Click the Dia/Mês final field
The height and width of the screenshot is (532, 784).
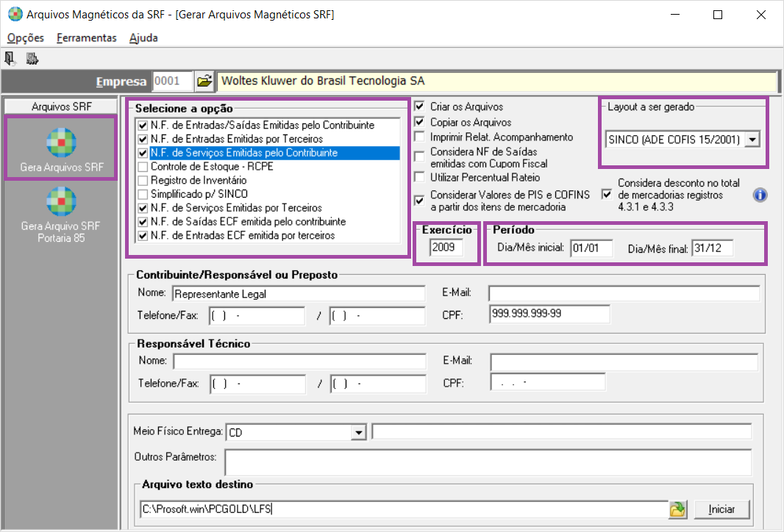tap(713, 248)
